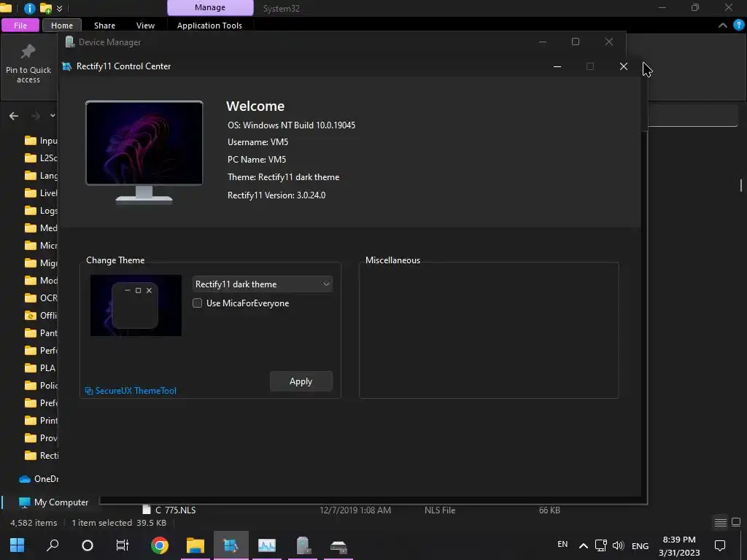747x560 pixels.
Task: Open the Windows Start menu
Action: (18, 545)
